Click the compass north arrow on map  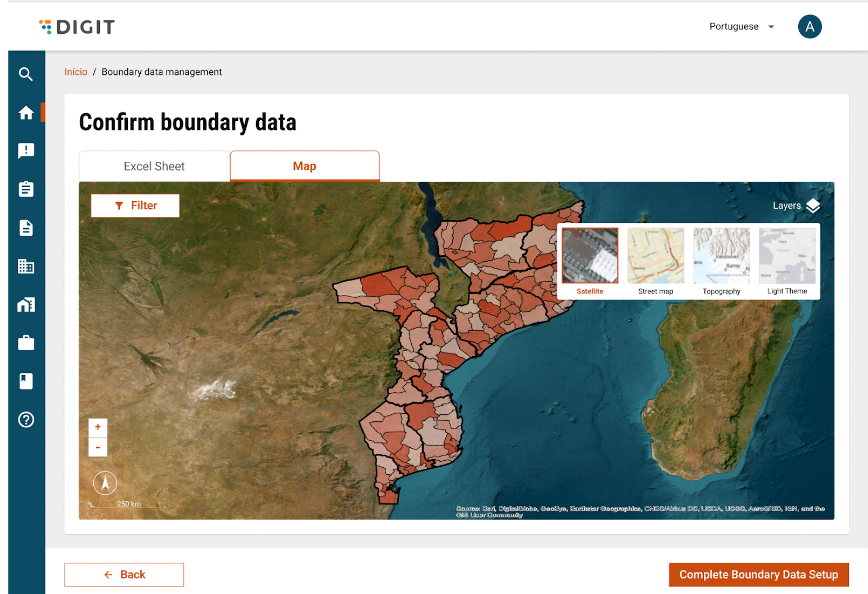[x=105, y=483]
